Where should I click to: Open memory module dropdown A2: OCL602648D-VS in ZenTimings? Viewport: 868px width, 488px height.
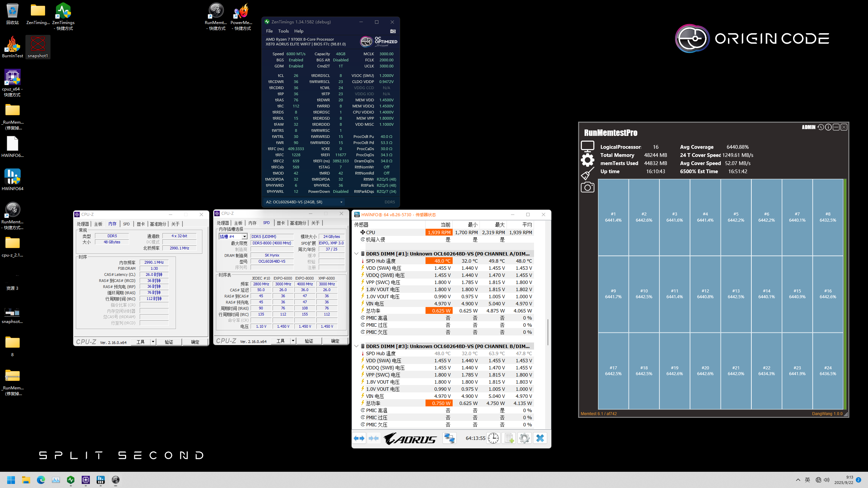point(341,202)
